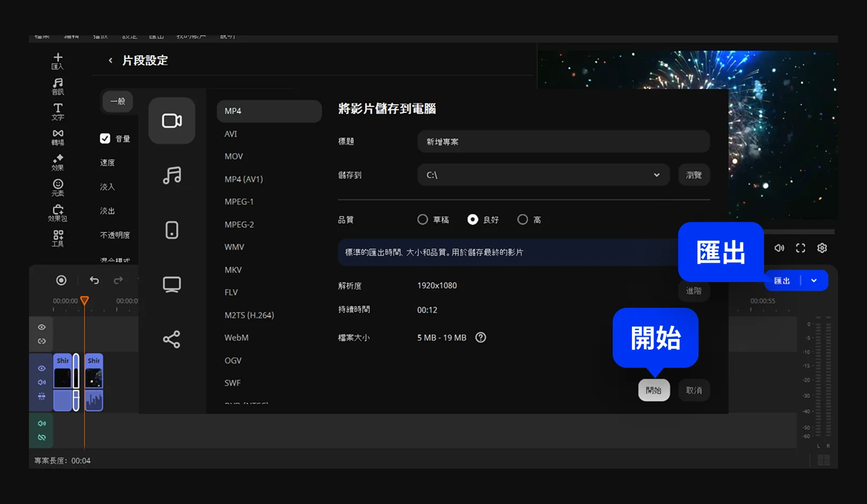867x504 pixels.
Task: Click 取消 to cancel export
Action: (694, 390)
